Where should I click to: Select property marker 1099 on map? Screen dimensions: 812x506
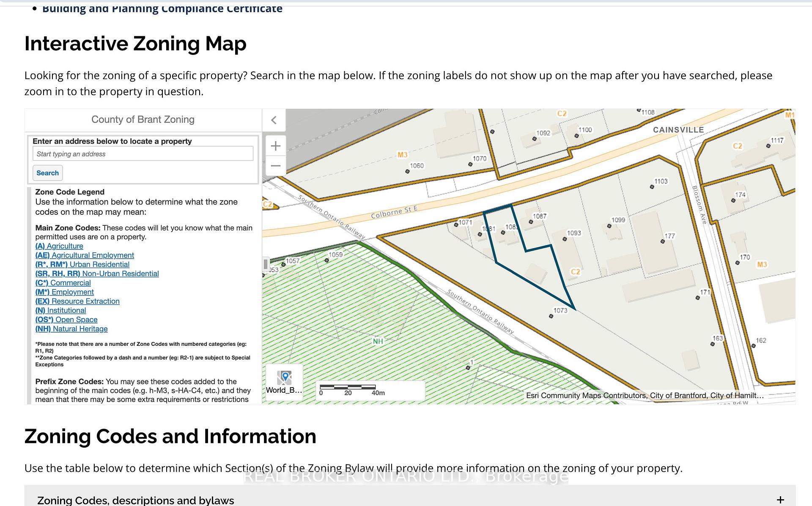[609, 226]
